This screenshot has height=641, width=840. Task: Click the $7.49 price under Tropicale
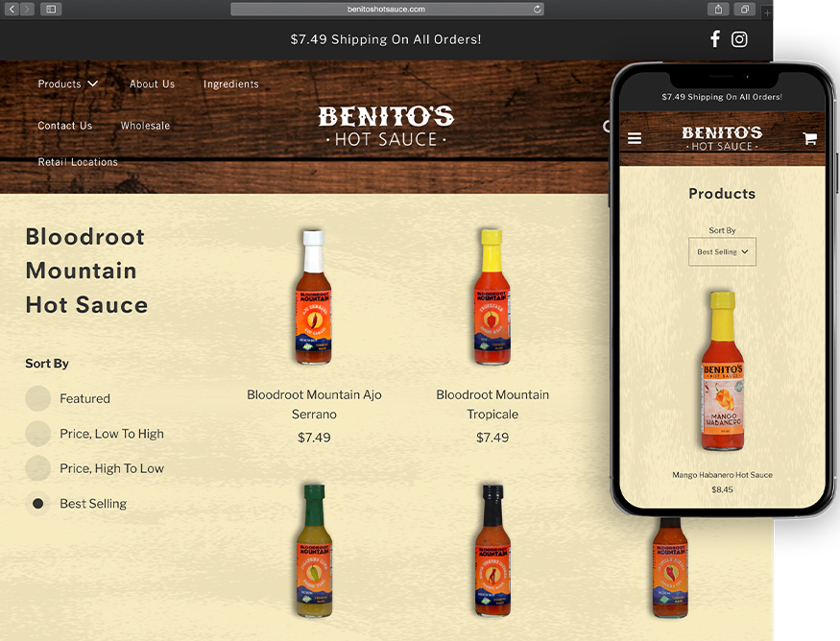coord(492,438)
